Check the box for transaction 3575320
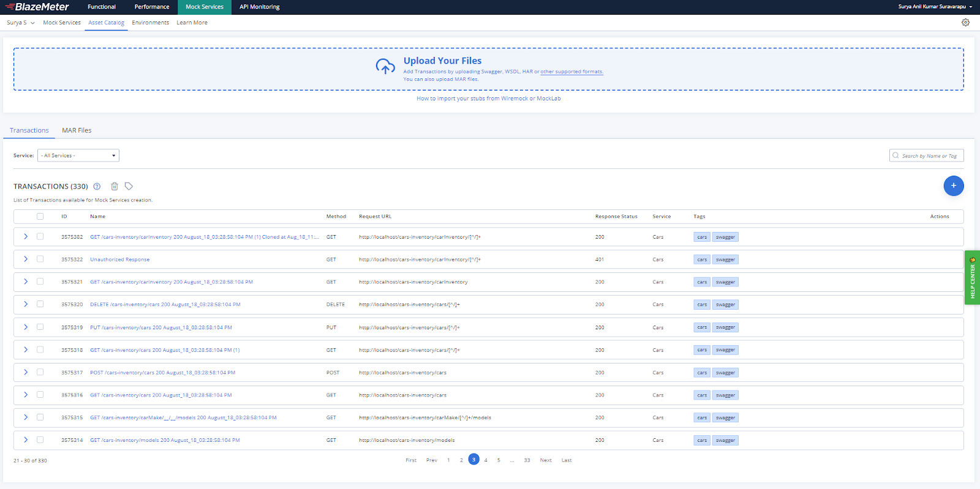This screenshot has height=489, width=980. [40, 304]
